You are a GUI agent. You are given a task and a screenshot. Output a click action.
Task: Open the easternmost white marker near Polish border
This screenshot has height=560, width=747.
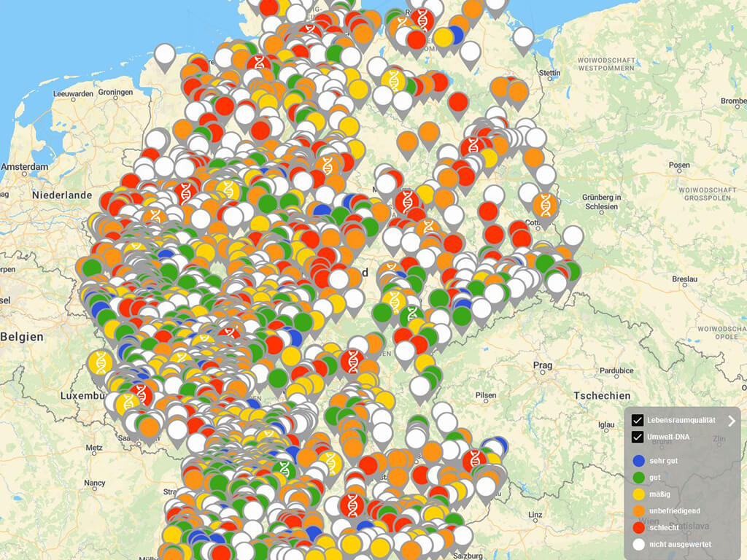tap(573, 236)
